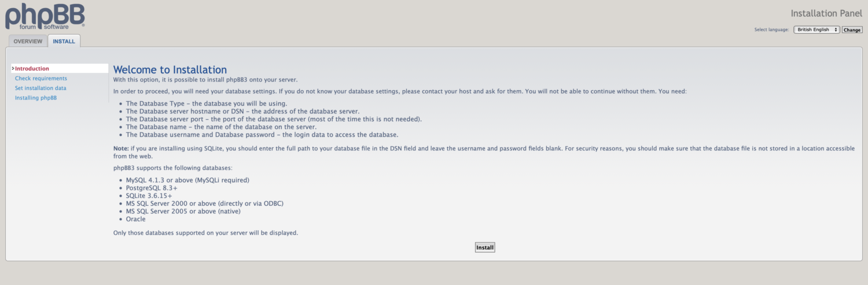The height and width of the screenshot is (285, 868).
Task: Click the Select language label
Action: point(771,29)
